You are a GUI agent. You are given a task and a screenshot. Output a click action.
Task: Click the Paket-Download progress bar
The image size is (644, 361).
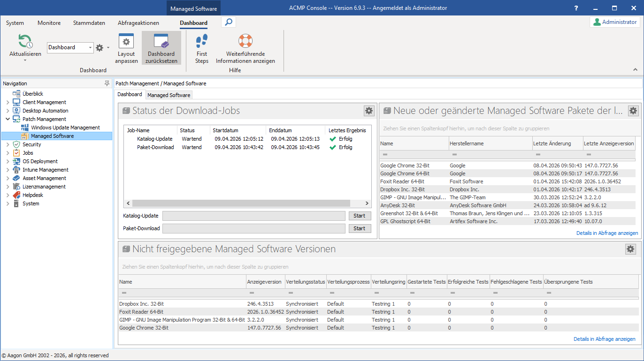pos(254,228)
